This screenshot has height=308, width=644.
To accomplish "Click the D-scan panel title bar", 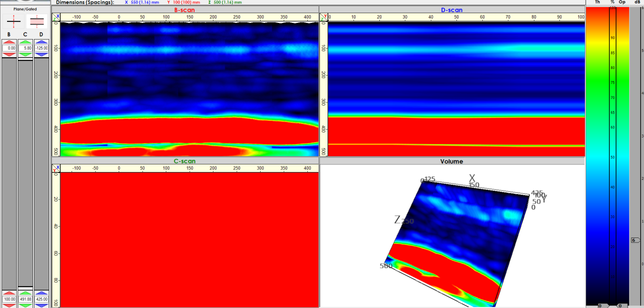I will coord(452,10).
